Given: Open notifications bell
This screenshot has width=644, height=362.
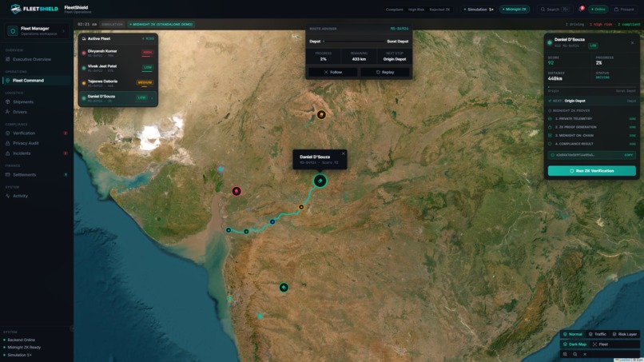Looking at the screenshot, I should [x=581, y=9].
